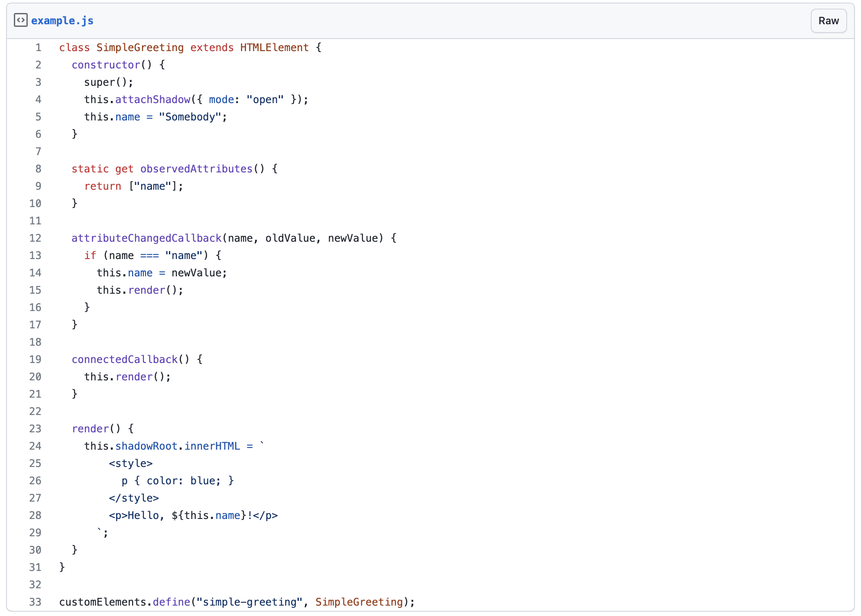Click the connectedCallback method on line 19
Viewport: 861px width, 616px height.
[x=125, y=359]
